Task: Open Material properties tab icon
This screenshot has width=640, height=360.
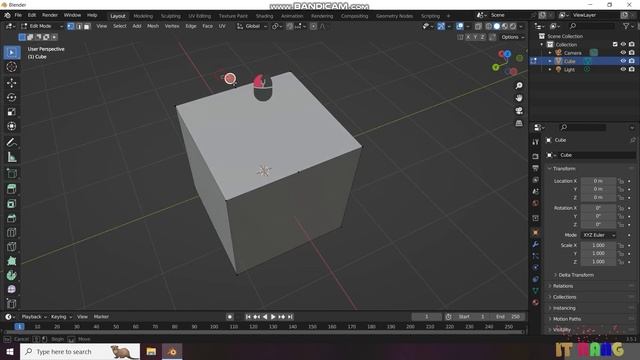Action: [536, 302]
